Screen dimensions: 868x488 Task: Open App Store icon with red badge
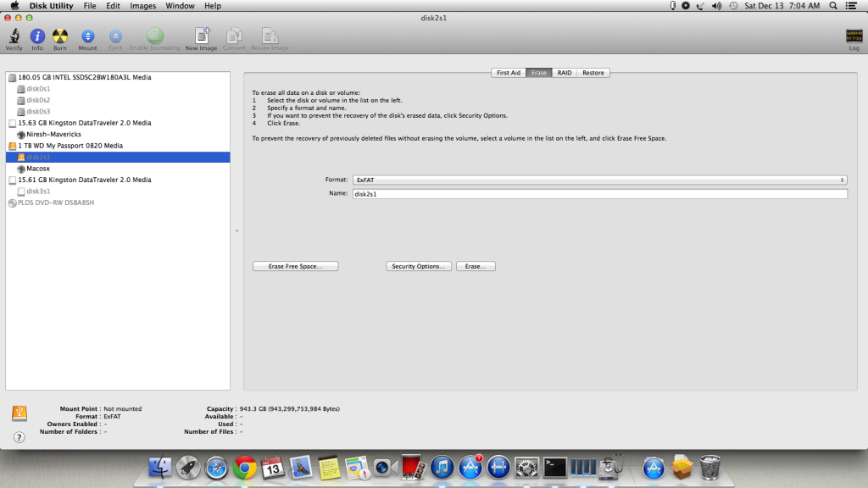(470, 468)
